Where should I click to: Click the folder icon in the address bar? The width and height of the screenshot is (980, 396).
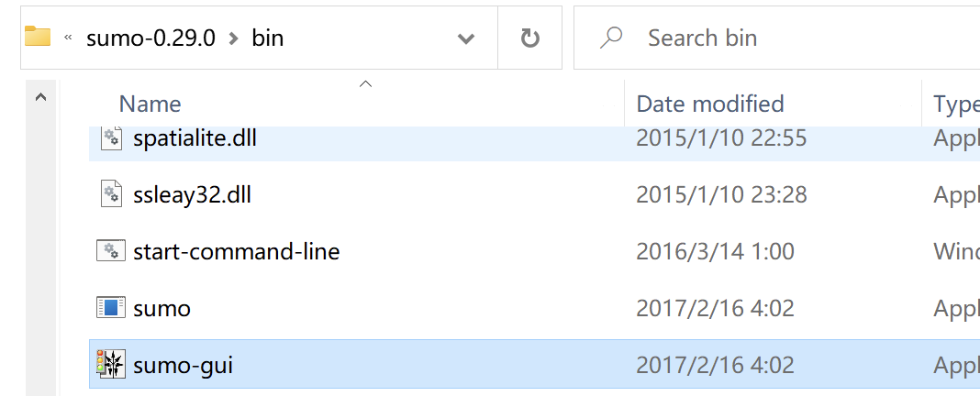tap(38, 38)
